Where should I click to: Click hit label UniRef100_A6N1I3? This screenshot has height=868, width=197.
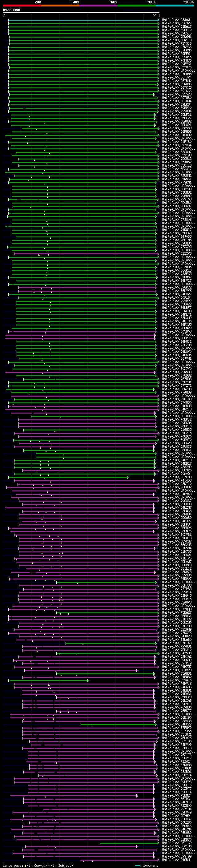point(177,40)
